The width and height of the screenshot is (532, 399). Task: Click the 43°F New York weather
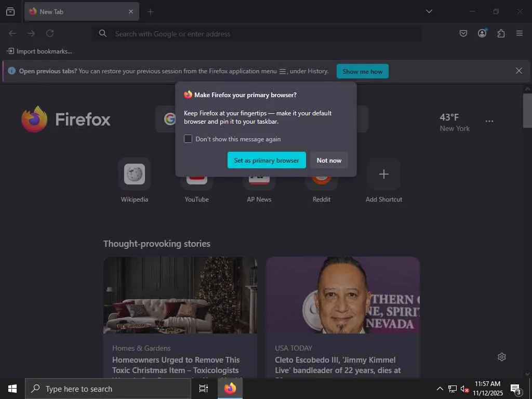tap(454, 123)
